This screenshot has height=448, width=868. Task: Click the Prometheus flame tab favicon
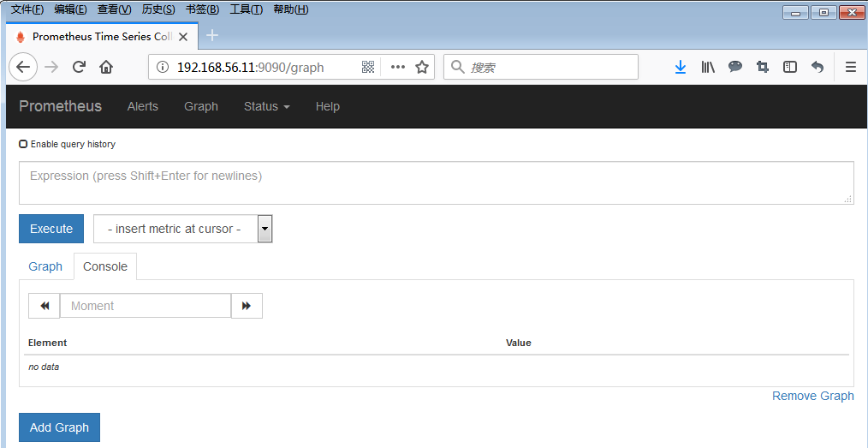click(21, 37)
